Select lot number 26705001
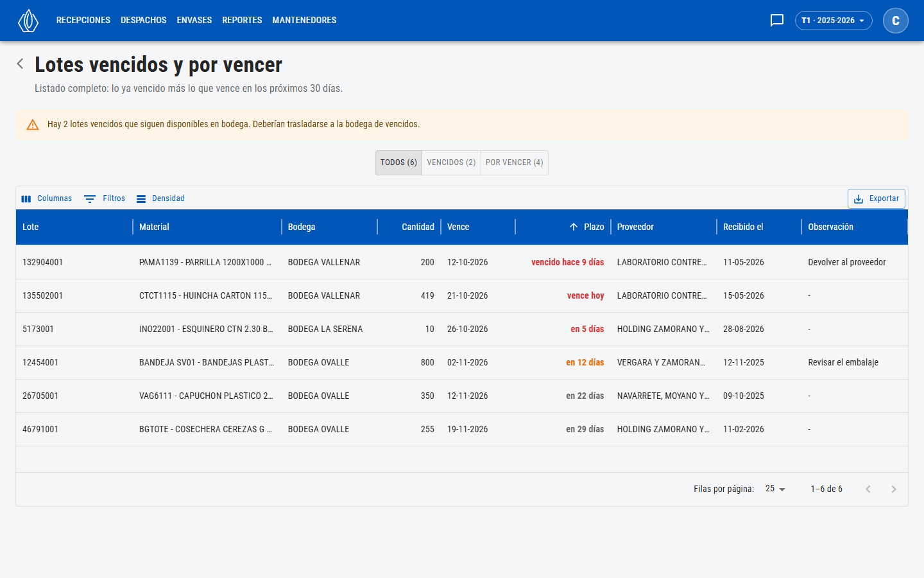Image resolution: width=924 pixels, height=578 pixels. point(40,396)
